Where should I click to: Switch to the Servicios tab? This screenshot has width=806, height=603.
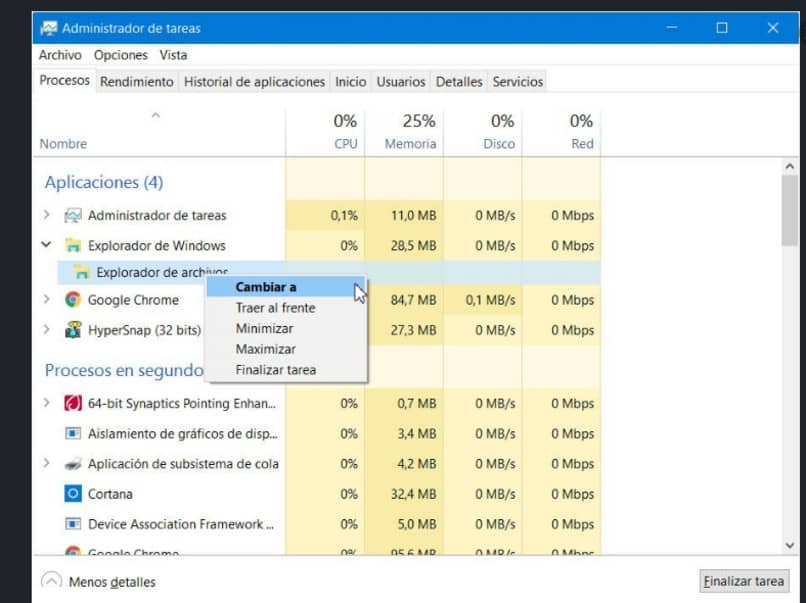point(518,82)
